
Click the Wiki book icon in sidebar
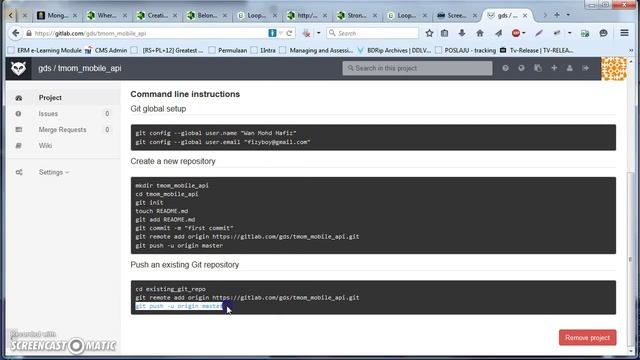click(x=18, y=146)
